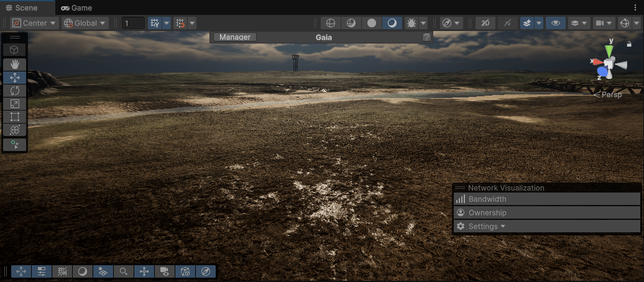This screenshot has width=644, height=282.
Task: Toggle scene gizmo visibility eye icon
Action: (555, 23)
